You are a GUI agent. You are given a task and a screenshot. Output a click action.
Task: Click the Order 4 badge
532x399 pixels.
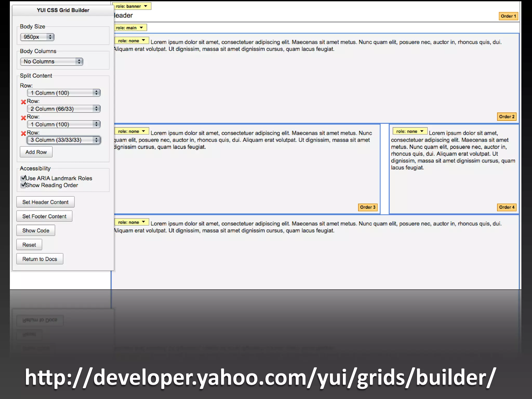pyautogui.click(x=507, y=207)
